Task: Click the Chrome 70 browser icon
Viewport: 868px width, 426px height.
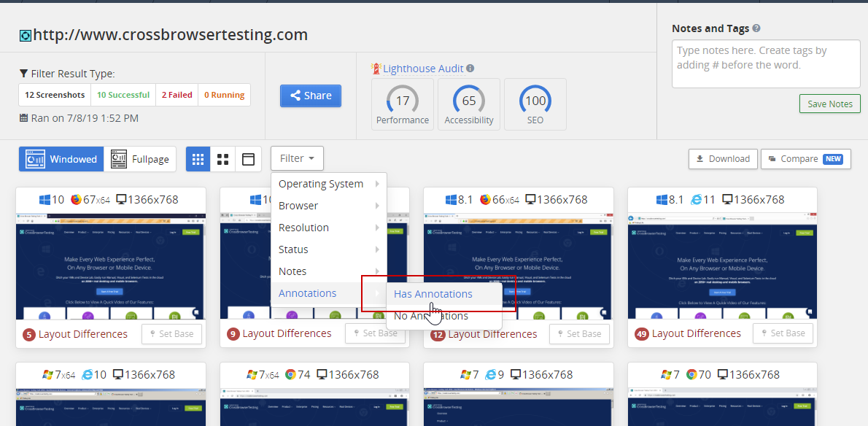Action: pos(691,374)
